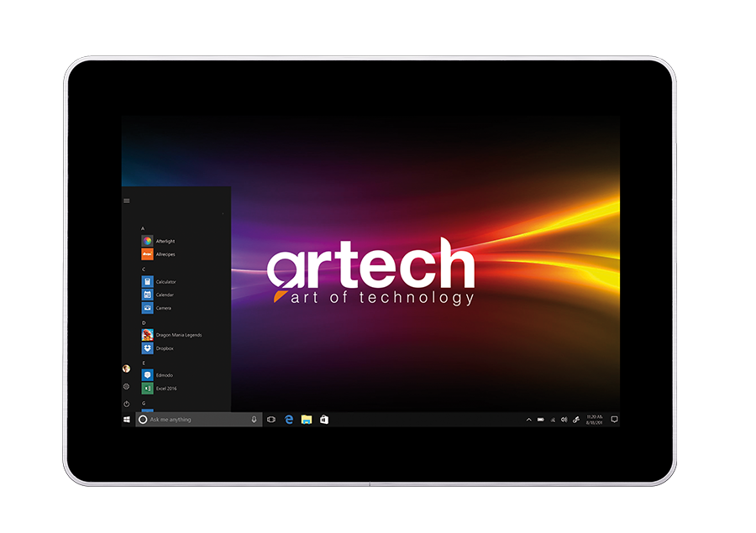Open the network status icon

pyautogui.click(x=553, y=420)
